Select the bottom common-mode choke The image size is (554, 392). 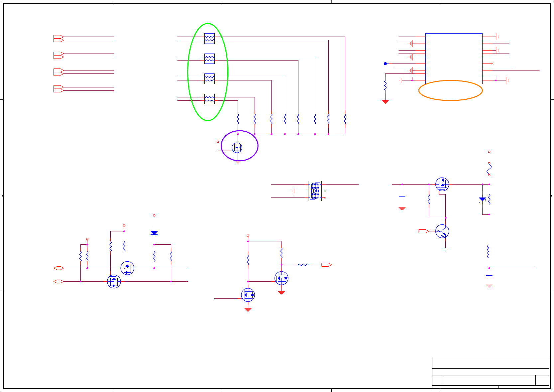209,99
